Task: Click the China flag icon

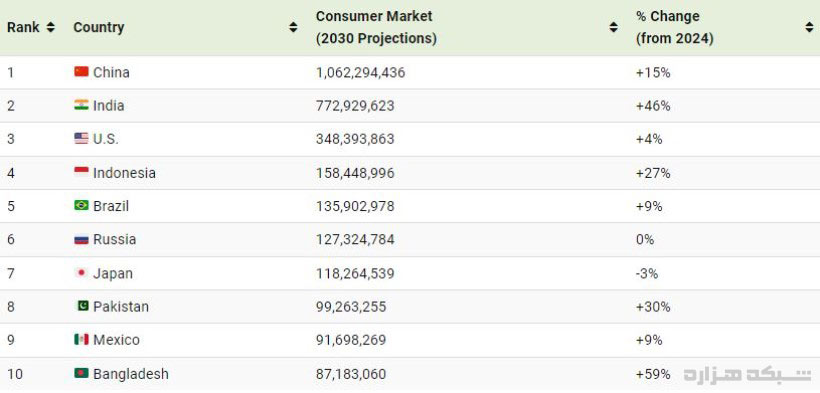Action: [81, 72]
